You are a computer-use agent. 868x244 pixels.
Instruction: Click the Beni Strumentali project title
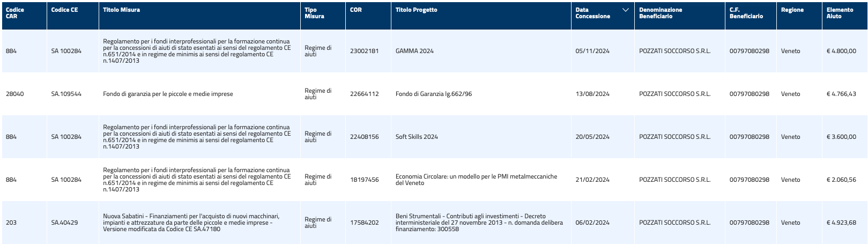(479, 223)
